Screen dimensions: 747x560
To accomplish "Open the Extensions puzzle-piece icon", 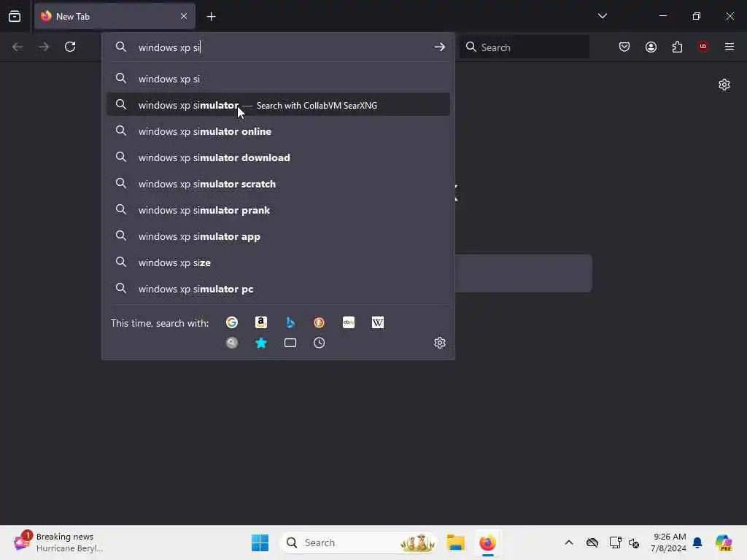I will (x=677, y=47).
